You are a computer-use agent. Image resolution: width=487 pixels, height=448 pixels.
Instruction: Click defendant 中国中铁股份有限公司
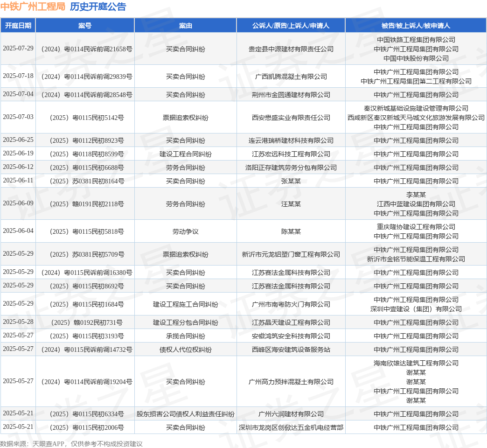(x=416, y=58)
